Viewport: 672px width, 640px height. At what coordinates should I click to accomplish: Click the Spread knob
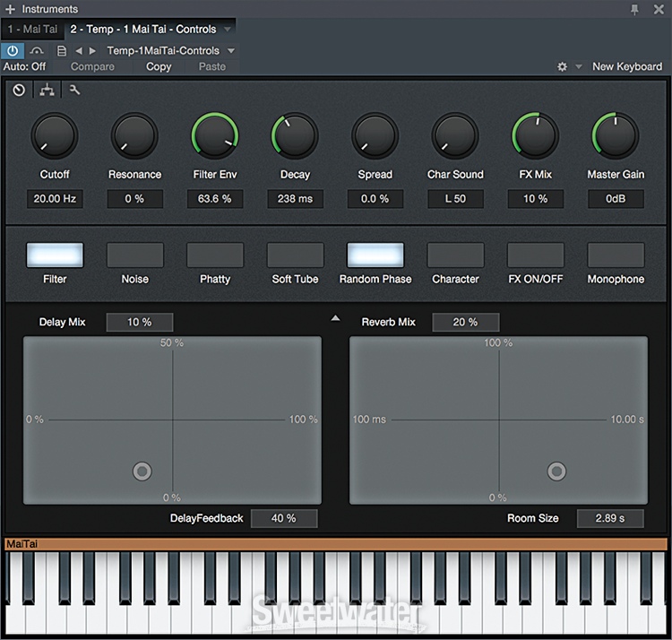click(375, 136)
